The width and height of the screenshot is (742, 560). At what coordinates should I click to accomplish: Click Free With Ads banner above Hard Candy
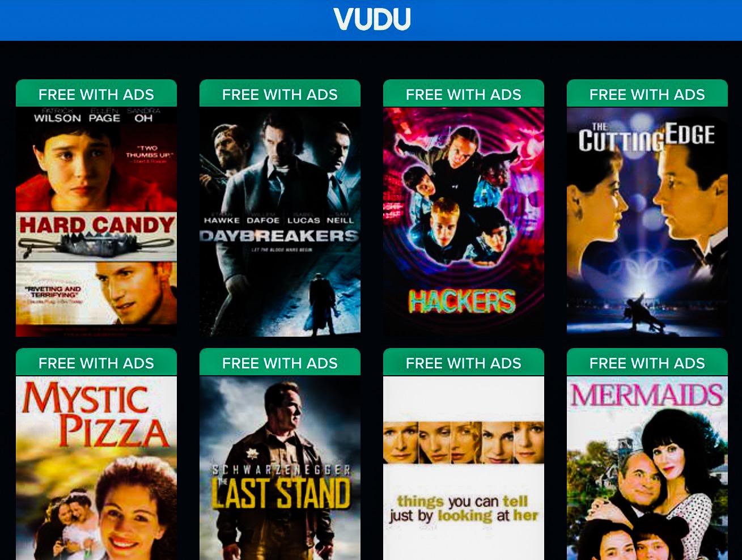(x=96, y=94)
